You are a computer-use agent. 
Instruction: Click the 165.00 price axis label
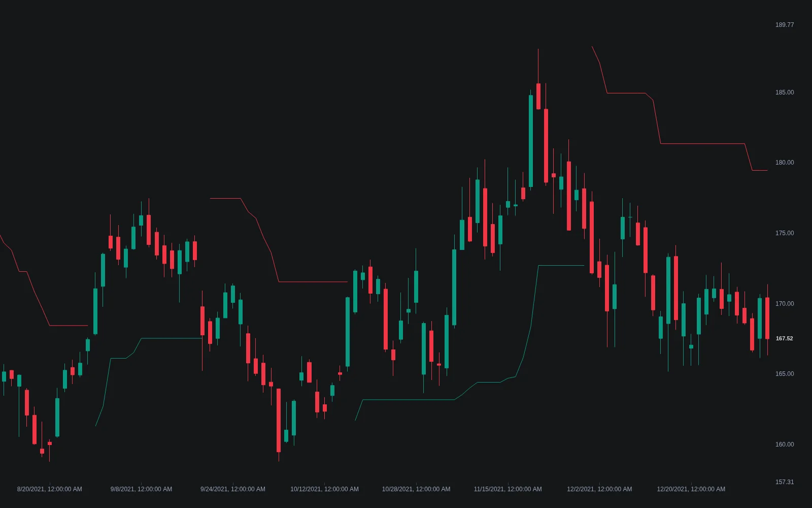coord(785,374)
